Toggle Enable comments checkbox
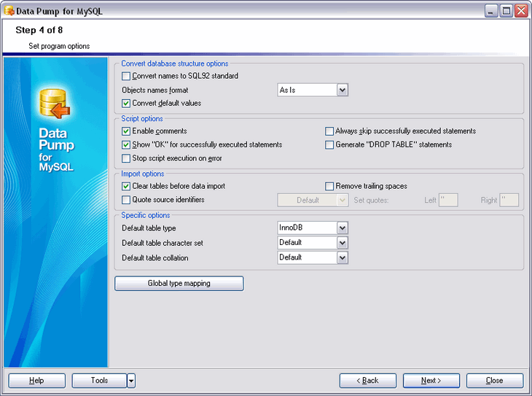 click(126, 131)
